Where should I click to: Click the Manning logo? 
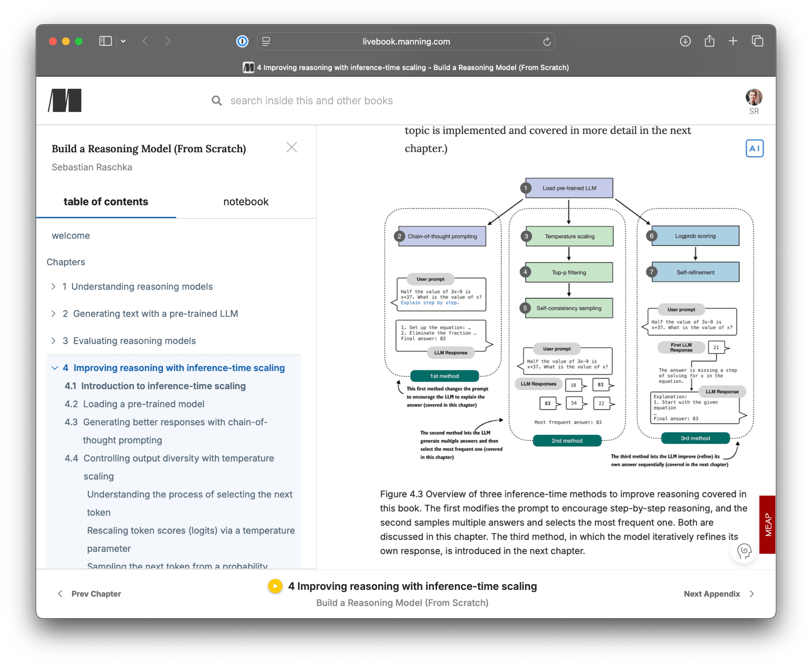(65, 100)
